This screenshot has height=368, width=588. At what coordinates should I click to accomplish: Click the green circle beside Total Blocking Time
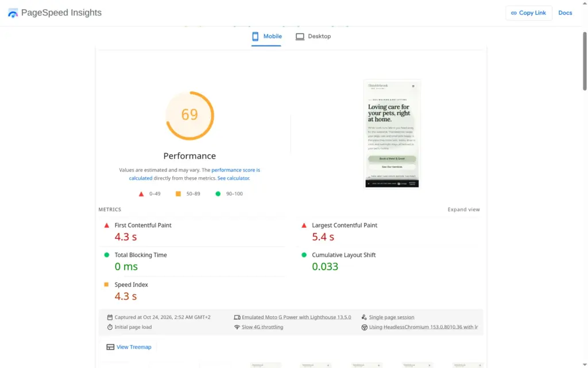tap(106, 255)
